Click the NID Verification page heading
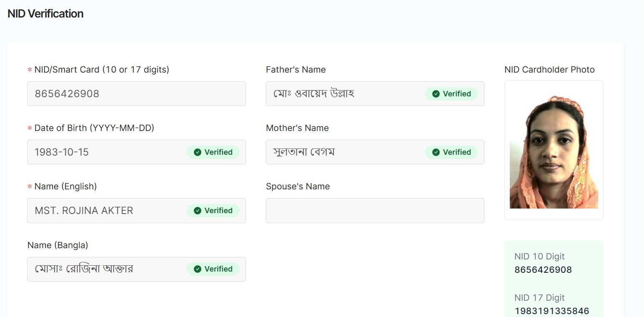The image size is (644, 317). tap(45, 14)
